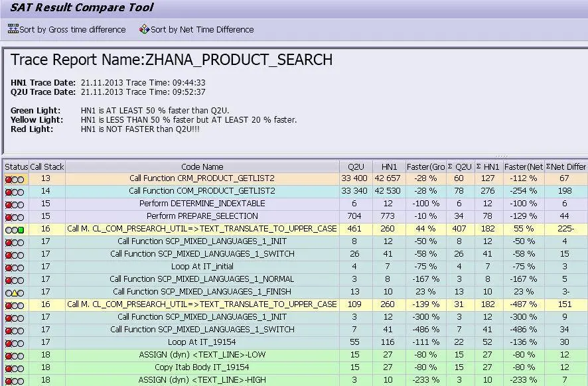Click Q2U value 461
The height and width of the screenshot is (386, 588).
[x=354, y=229]
